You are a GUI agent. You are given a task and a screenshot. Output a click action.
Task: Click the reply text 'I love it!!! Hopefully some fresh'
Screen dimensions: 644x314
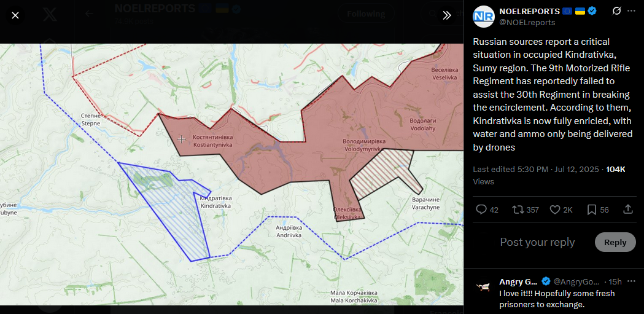(x=557, y=294)
